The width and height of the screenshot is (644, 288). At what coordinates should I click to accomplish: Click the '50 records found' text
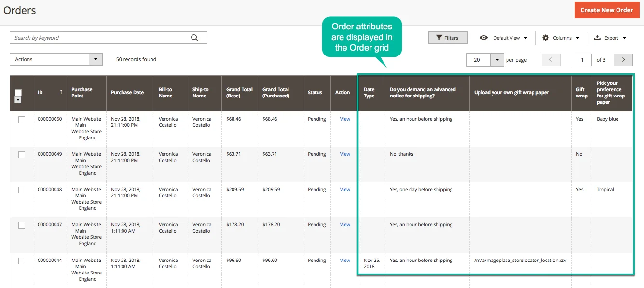pos(136,59)
